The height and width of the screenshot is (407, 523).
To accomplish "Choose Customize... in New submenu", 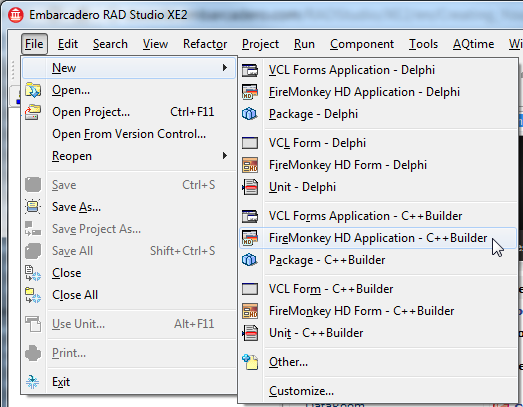I will pos(378,391).
